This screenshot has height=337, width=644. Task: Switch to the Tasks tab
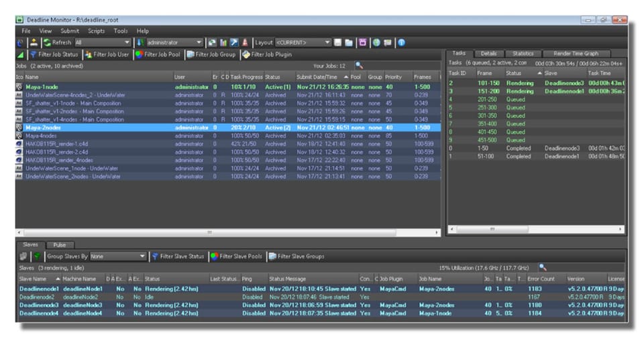[459, 54]
